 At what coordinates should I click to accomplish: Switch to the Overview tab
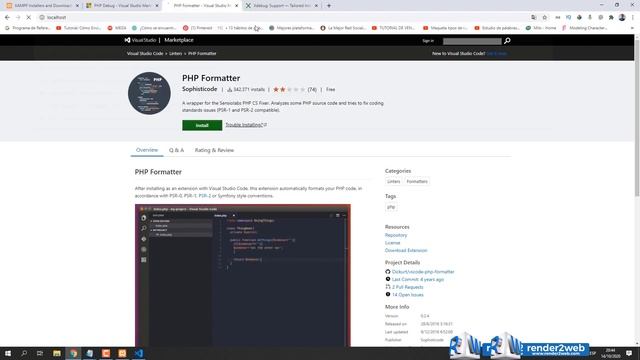[x=147, y=150]
